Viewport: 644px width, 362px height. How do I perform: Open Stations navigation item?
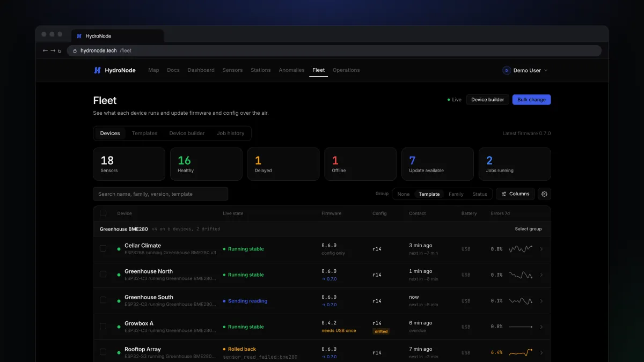point(261,70)
